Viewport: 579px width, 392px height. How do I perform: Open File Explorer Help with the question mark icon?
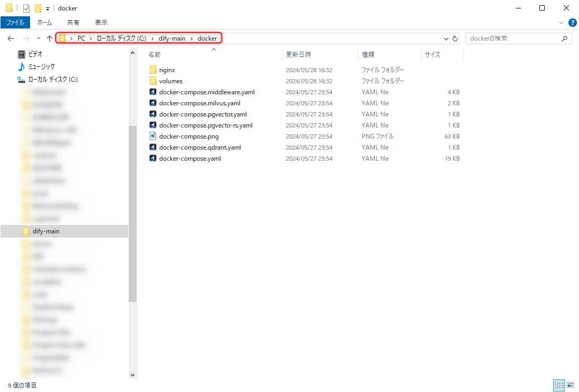(573, 22)
